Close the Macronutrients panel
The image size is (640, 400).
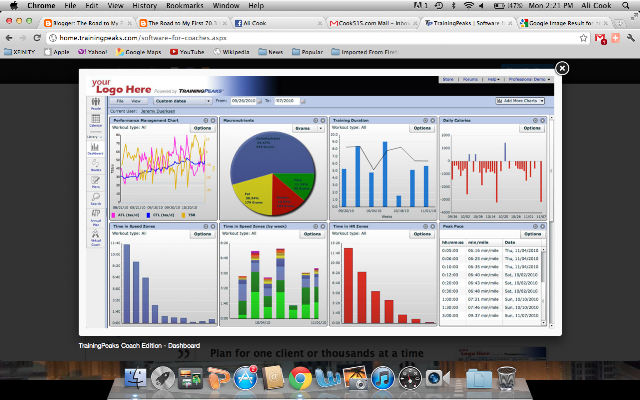(x=322, y=120)
